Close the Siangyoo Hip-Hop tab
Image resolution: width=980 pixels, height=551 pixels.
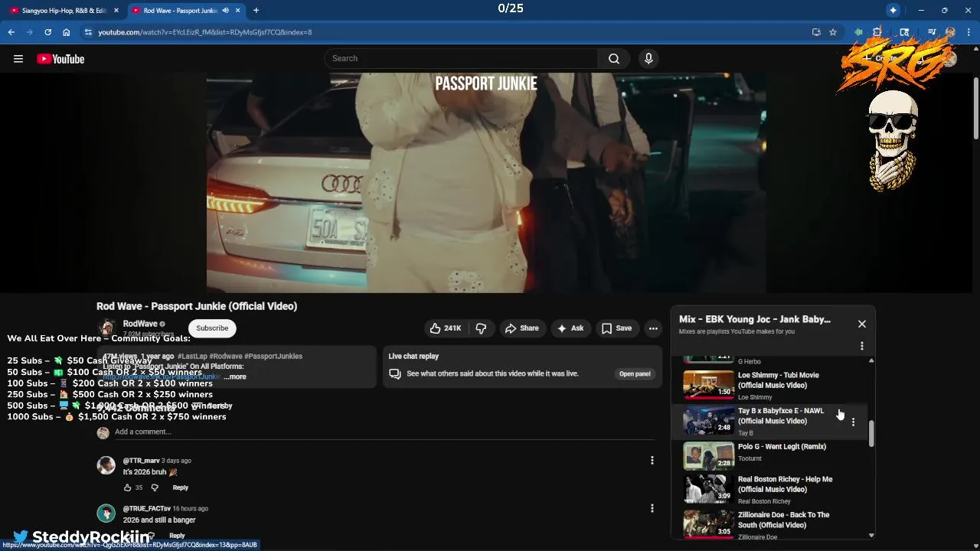[x=116, y=11]
